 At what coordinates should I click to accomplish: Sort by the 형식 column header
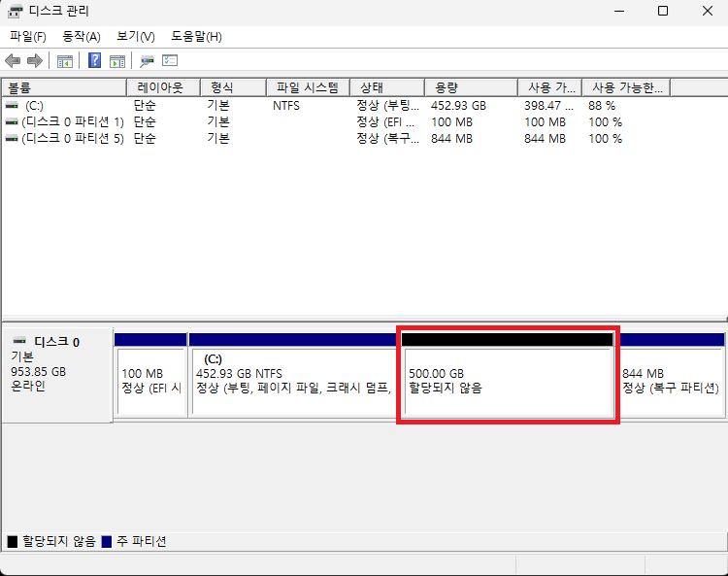tap(234, 87)
